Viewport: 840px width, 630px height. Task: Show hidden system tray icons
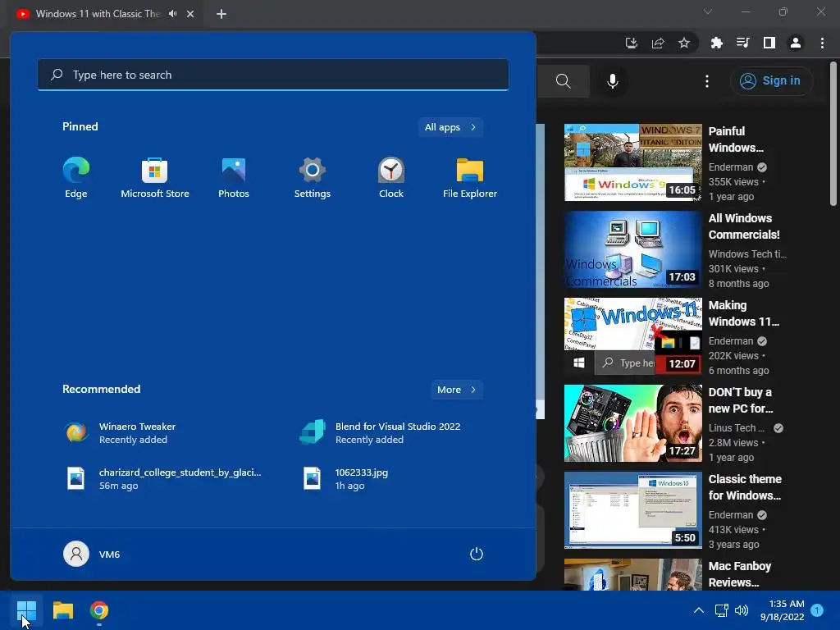pyautogui.click(x=699, y=610)
